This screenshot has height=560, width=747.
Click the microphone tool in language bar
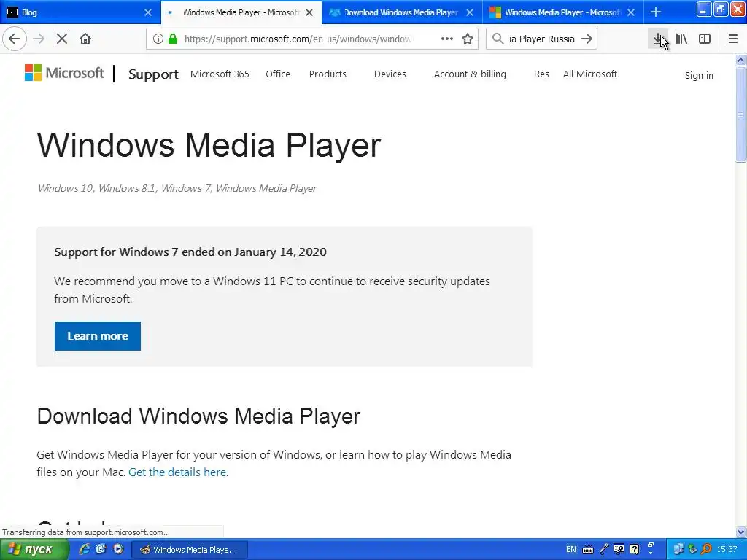[603, 550]
